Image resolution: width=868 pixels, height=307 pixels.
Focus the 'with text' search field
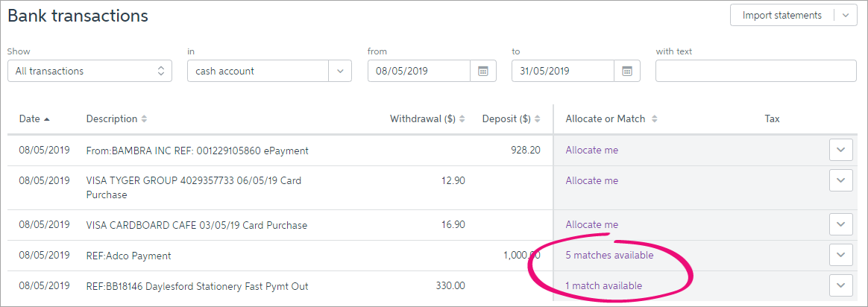[x=755, y=71]
